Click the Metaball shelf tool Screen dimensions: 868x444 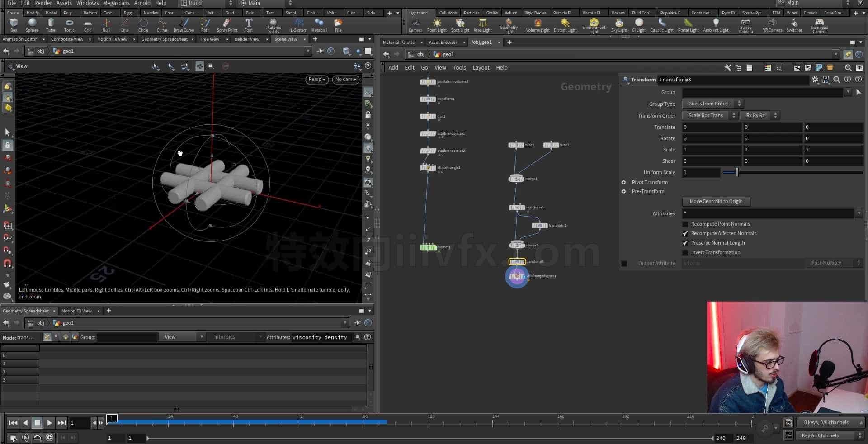click(x=319, y=25)
